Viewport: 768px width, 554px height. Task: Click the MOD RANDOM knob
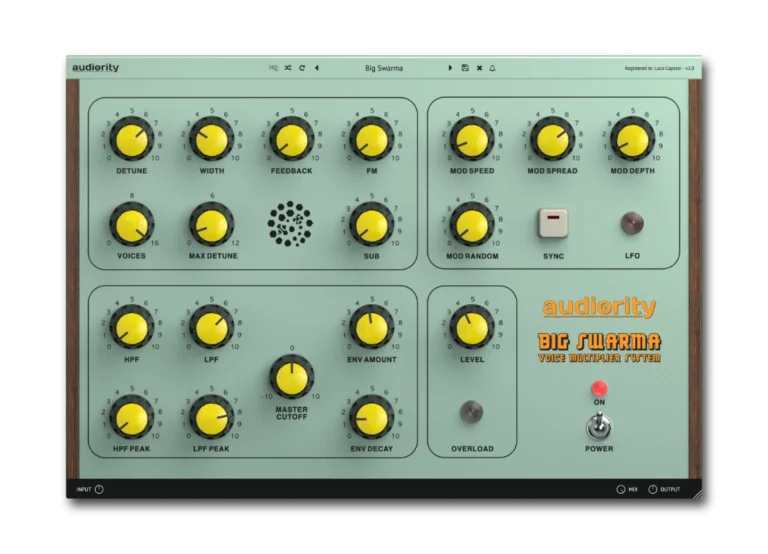click(472, 225)
